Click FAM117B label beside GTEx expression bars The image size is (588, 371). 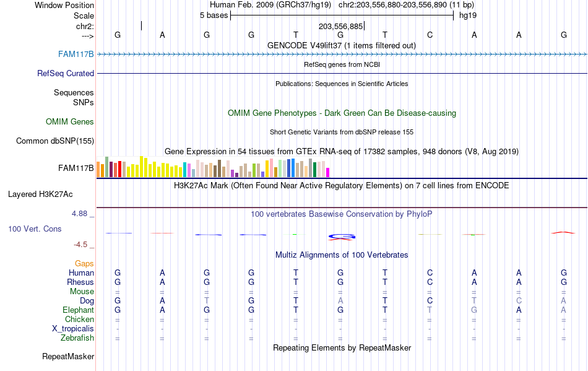click(x=76, y=168)
